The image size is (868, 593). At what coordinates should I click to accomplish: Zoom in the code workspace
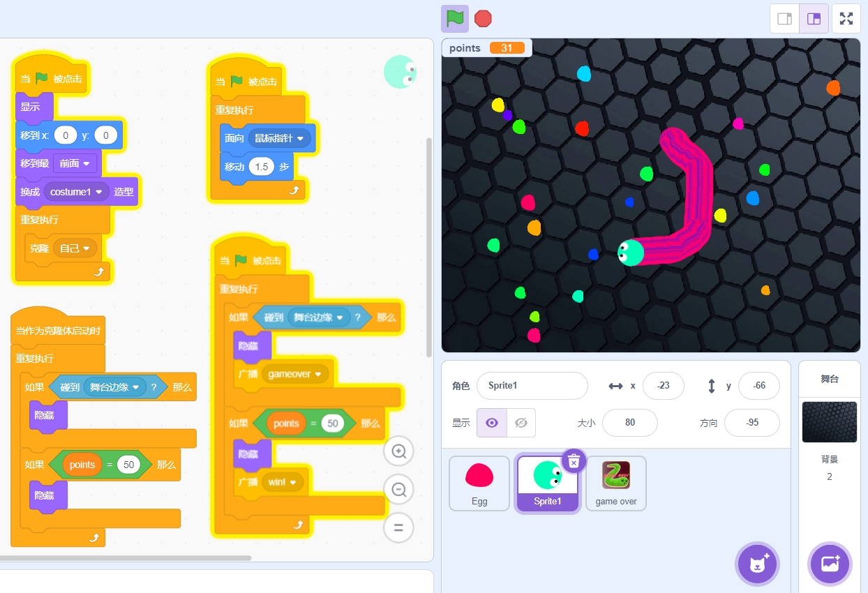click(399, 451)
